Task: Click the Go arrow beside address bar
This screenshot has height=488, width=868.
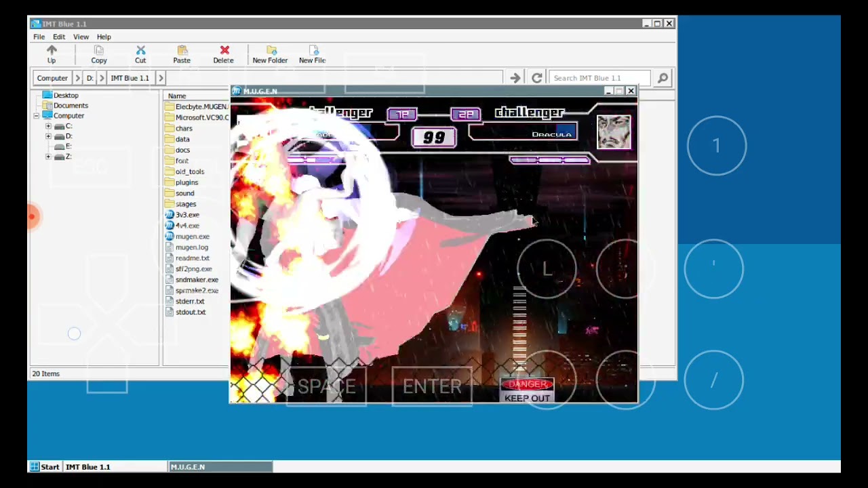Action: (515, 78)
